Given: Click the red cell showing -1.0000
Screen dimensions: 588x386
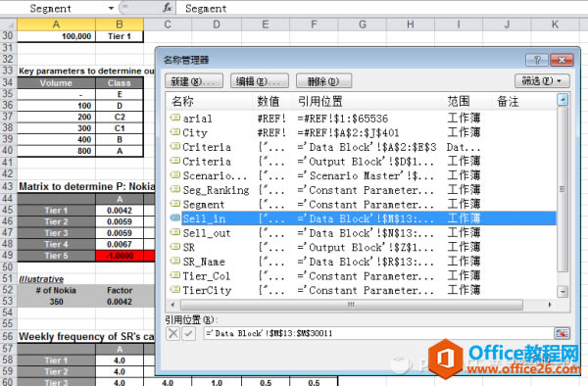Looking at the screenshot, I should (x=120, y=256).
